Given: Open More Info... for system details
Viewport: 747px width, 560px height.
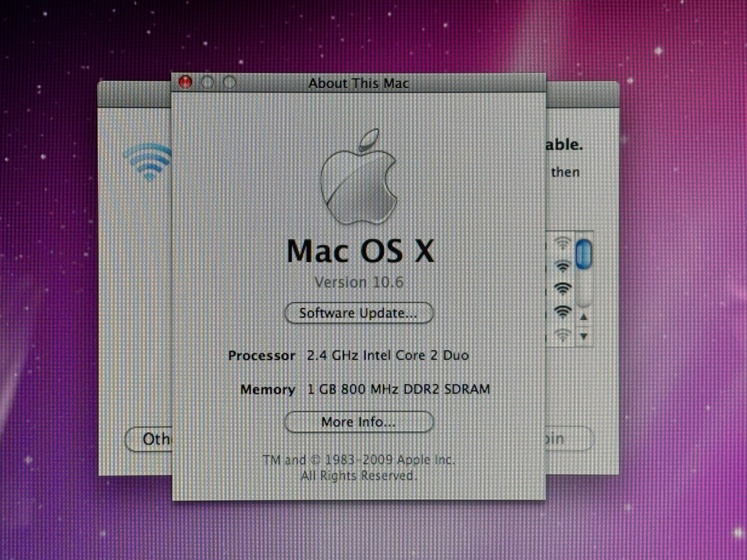Looking at the screenshot, I should click(359, 422).
